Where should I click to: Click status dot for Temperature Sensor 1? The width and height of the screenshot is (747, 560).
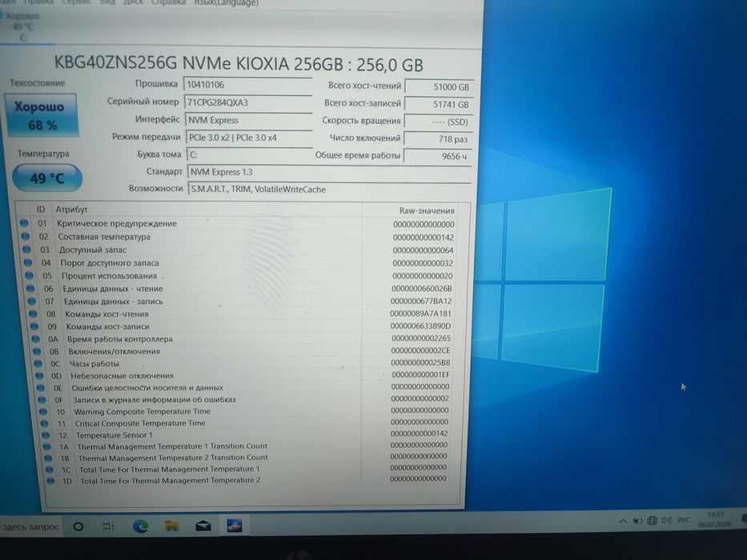pos(46,434)
